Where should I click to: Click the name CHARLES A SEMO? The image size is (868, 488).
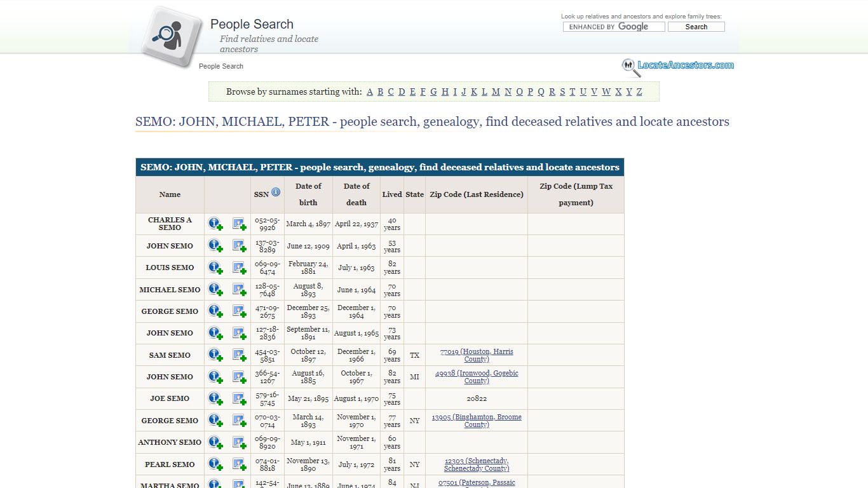(170, 224)
